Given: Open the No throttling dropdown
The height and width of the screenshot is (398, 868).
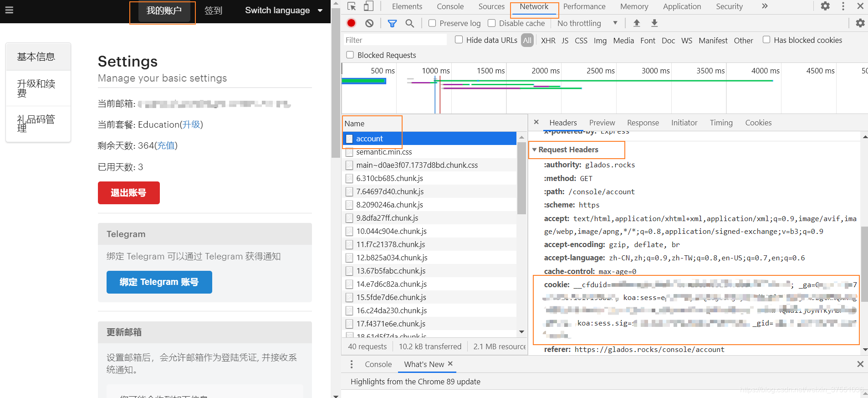Looking at the screenshot, I should click(587, 23).
